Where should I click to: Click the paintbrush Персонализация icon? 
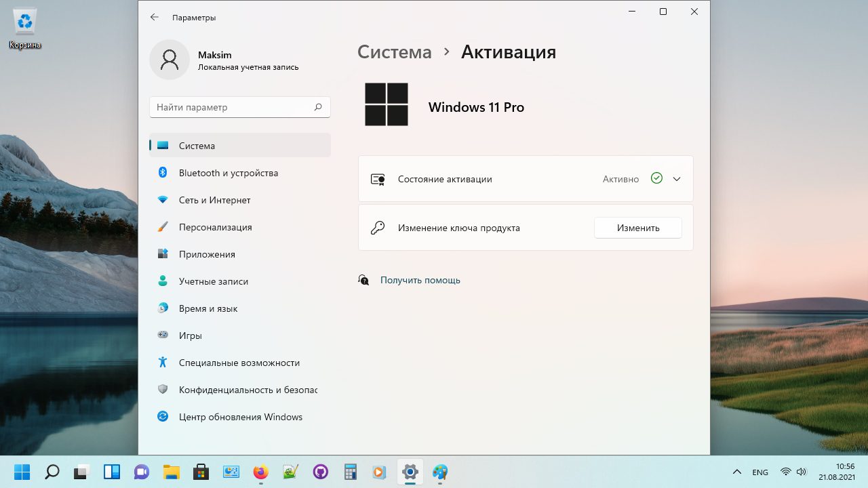tap(163, 227)
